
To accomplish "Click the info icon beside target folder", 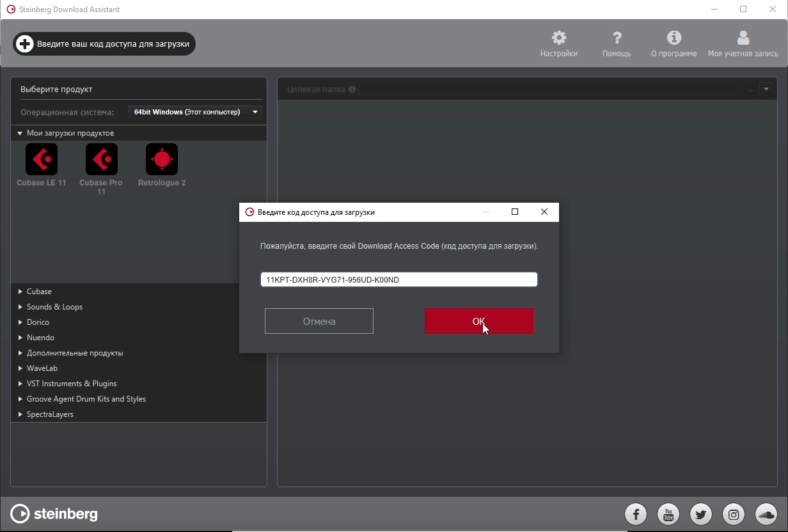I will [x=352, y=90].
